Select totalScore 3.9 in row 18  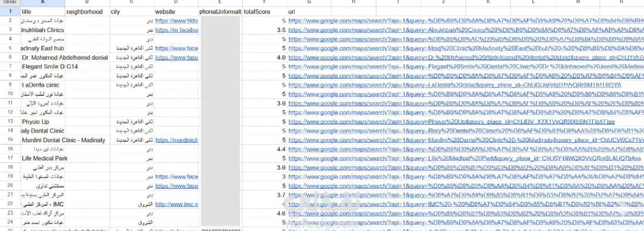(264, 167)
